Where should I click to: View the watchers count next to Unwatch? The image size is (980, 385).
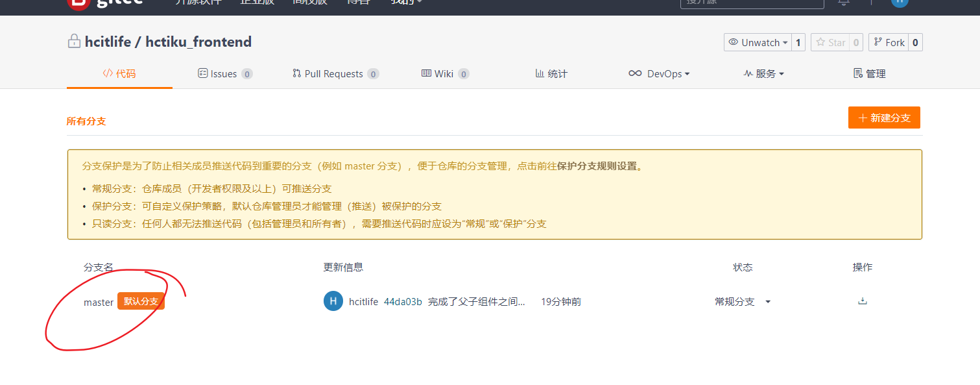798,42
